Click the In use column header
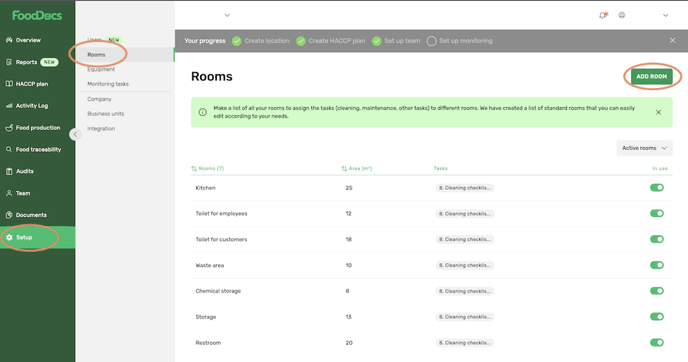The height and width of the screenshot is (362, 688). coord(659,168)
